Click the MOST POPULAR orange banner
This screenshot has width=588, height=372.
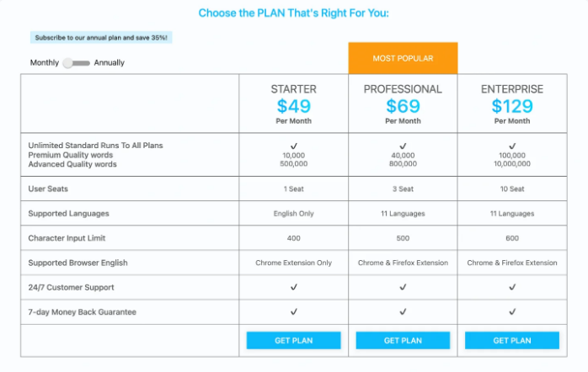click(x=403, y=58)
